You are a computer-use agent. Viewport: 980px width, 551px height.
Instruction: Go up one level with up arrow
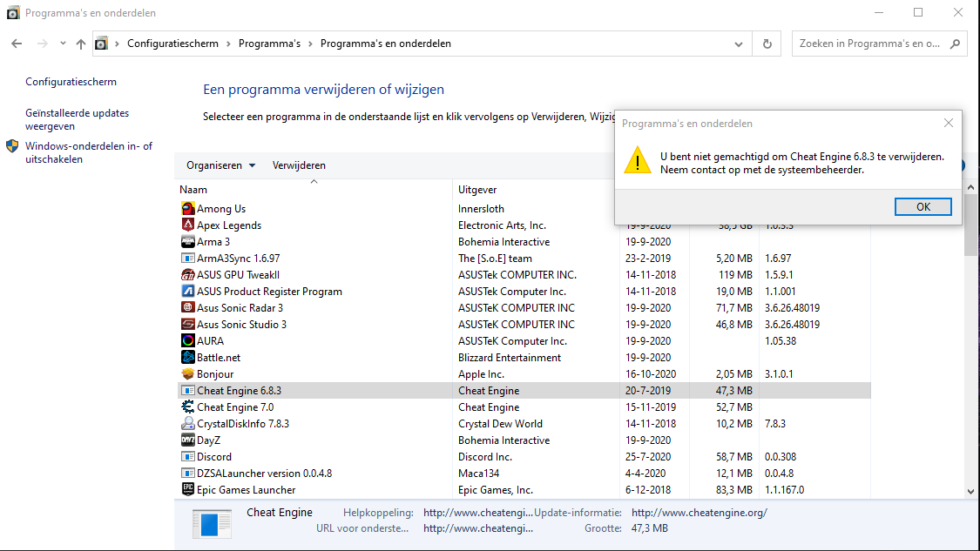81,44
